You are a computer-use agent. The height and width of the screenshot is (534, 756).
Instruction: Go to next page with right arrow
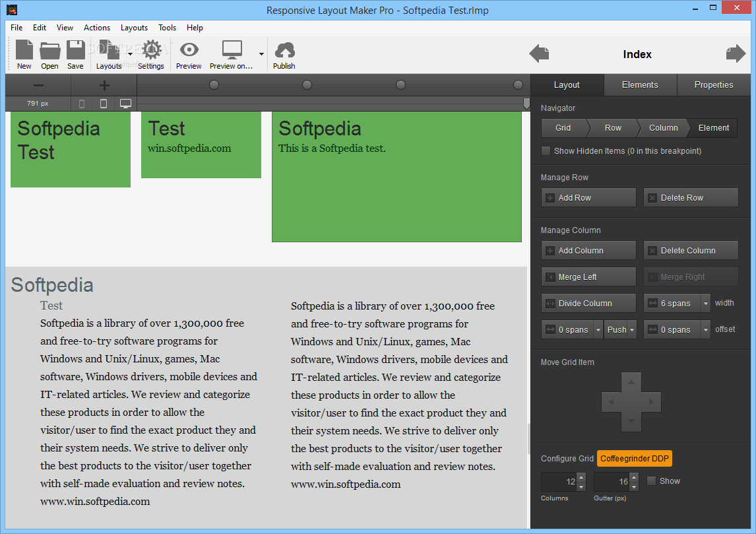736,53
